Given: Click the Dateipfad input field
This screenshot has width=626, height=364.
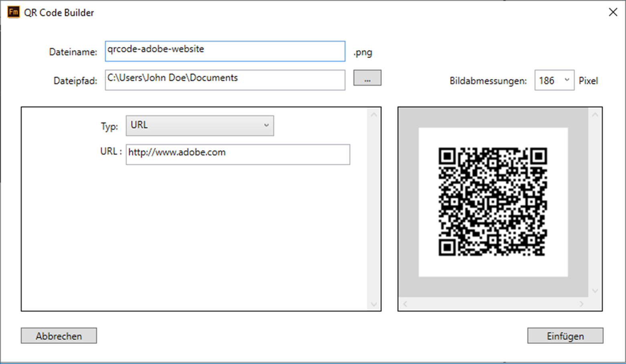Looking at the screenshot, I should (224, 80).
